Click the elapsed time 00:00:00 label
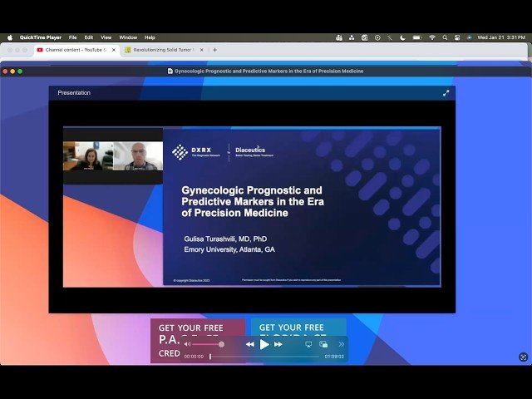Image resolution: width=532 pixels, height=399 pixels. point(194,357)
